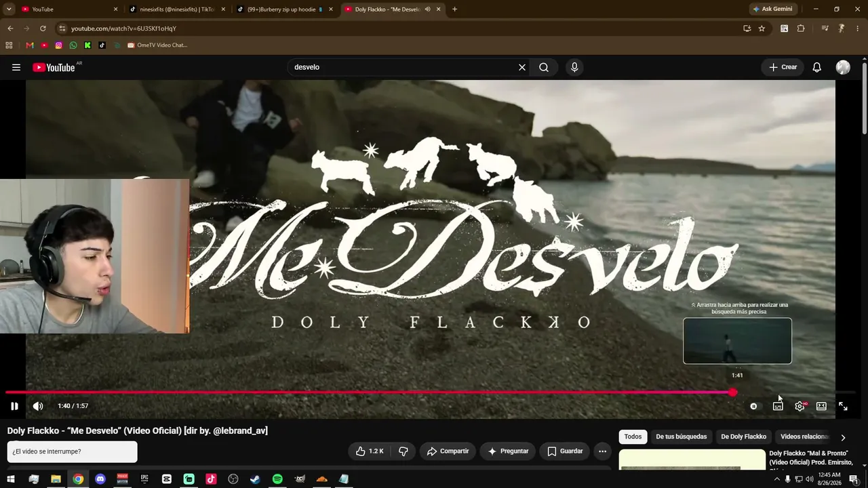Open OBS Studio from the taskbar
Image resolution: width=868 pixels, height=488 pixels.
[x=233, y=479]
